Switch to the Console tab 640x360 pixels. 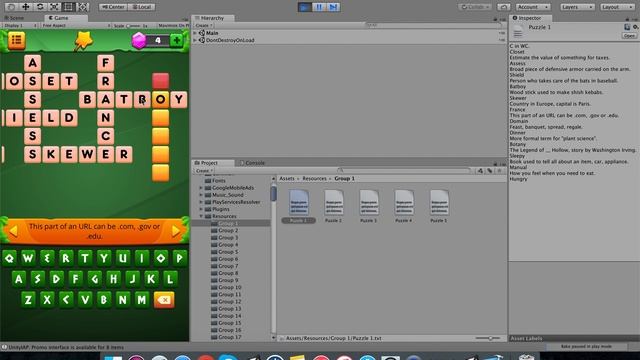[254, 163]
